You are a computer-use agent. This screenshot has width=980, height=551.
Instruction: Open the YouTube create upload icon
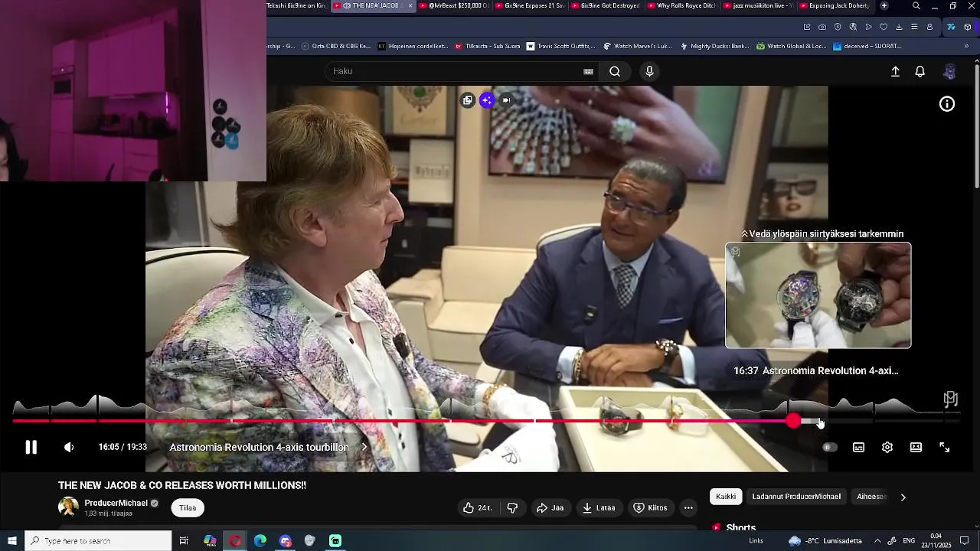pos(895,72)
